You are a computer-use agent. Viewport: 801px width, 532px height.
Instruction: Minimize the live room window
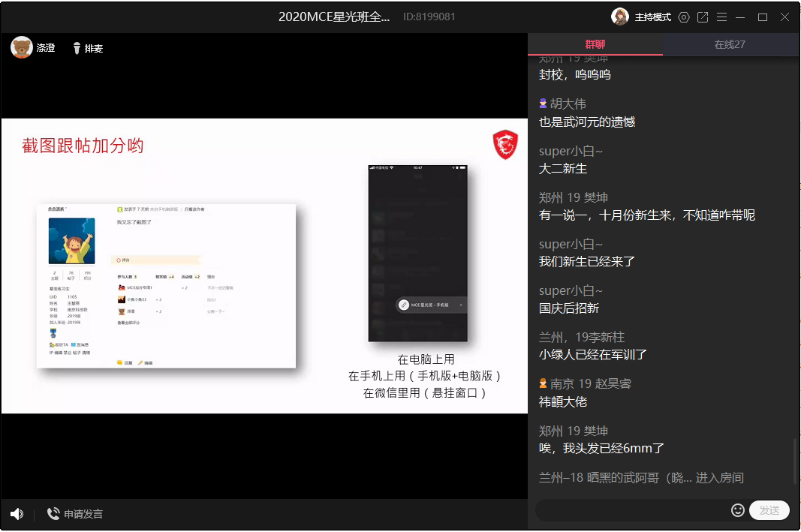tap(740, 17)
